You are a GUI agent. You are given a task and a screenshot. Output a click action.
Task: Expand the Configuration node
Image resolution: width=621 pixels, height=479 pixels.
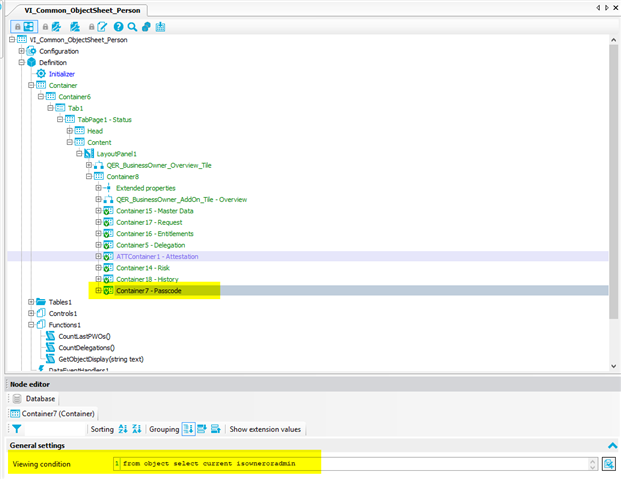22,51
